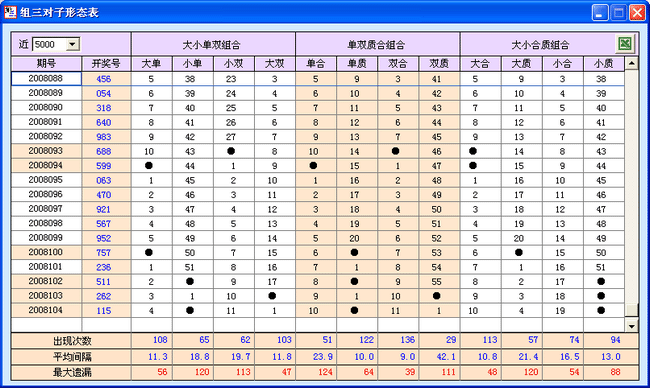
Task: Click the 出现次数 summary row label
Action: tap(72, 341)
